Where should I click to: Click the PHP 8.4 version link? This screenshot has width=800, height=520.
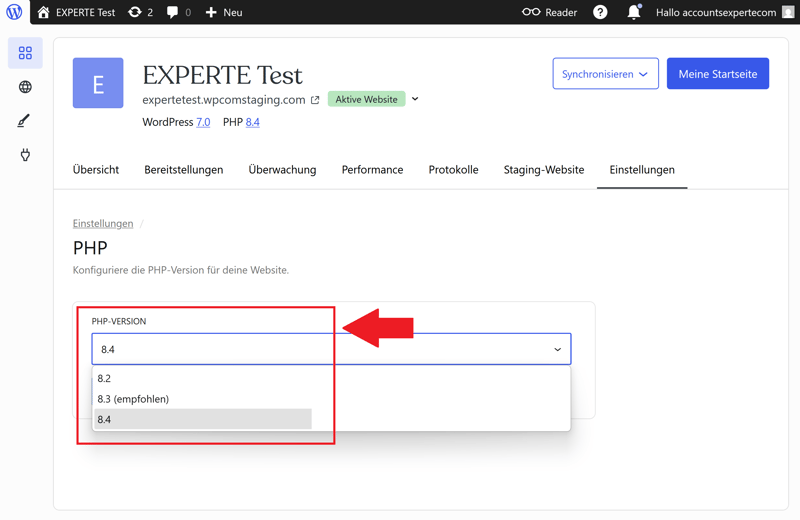click(x=253, y=122)
